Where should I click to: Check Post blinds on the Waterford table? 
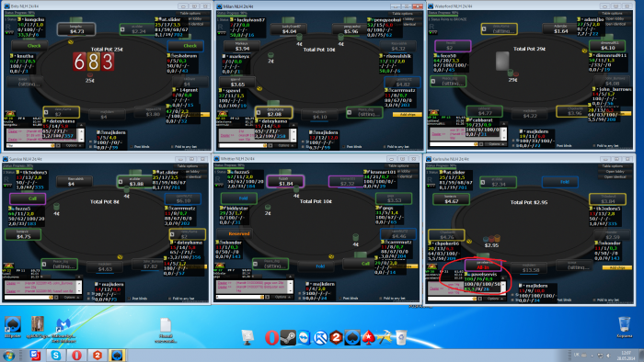(563, 145)
